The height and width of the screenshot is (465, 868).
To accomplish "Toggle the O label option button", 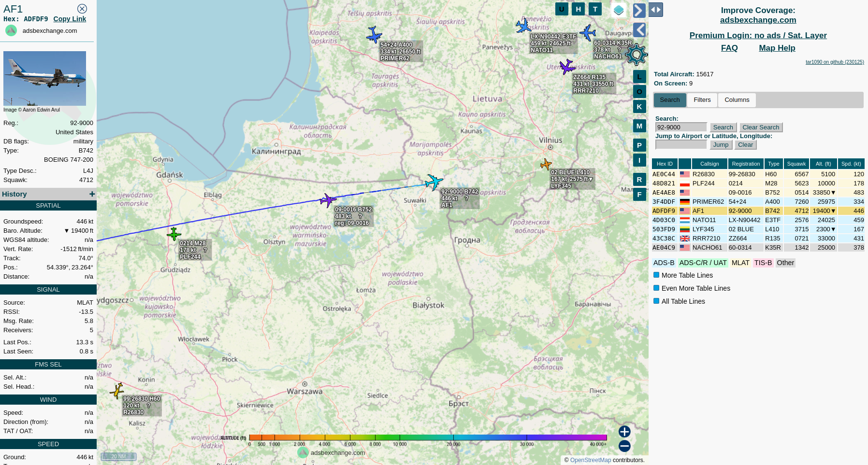I will [639, 91].
